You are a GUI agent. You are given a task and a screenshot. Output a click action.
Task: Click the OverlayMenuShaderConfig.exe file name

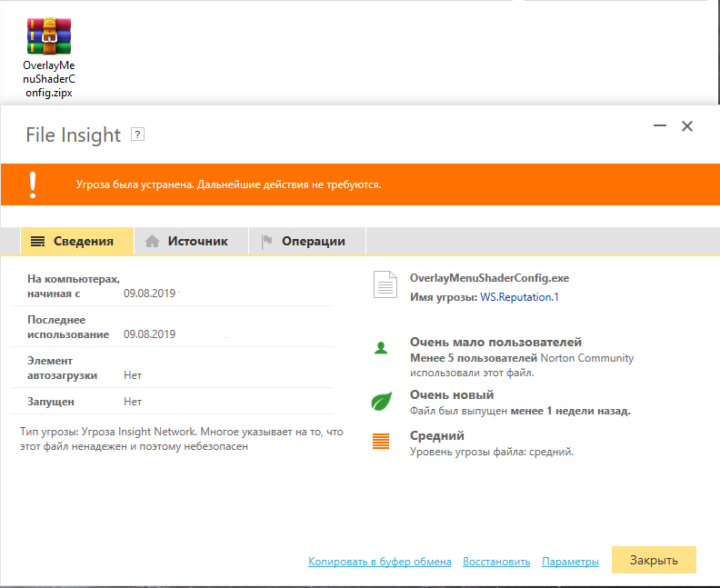[x=489, y=278]
